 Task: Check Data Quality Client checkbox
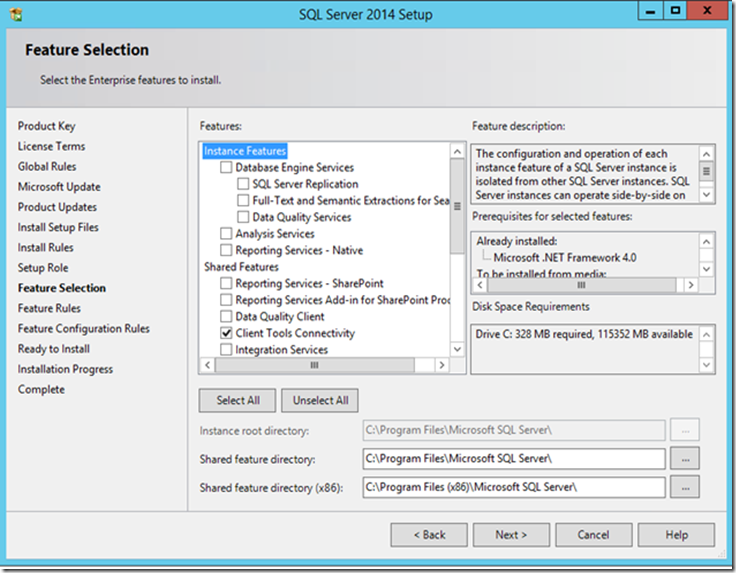pyautogui.click(x=226, y=316)
